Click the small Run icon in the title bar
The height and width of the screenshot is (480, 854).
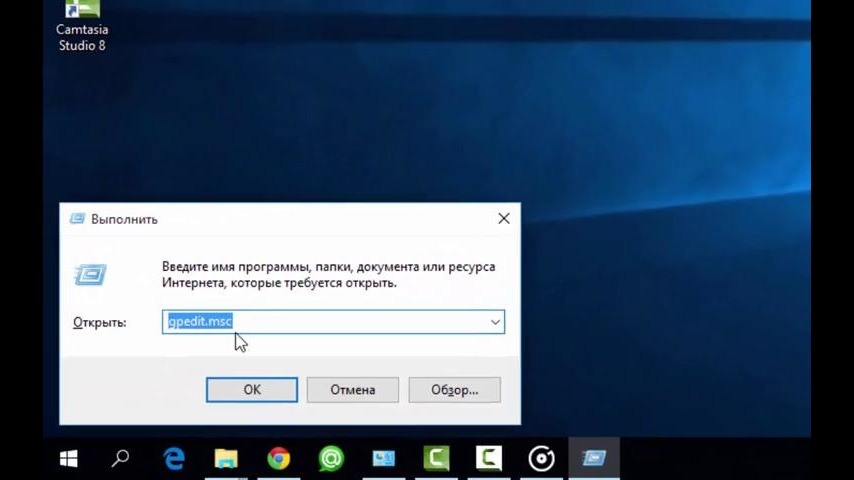tap(77, 219)
